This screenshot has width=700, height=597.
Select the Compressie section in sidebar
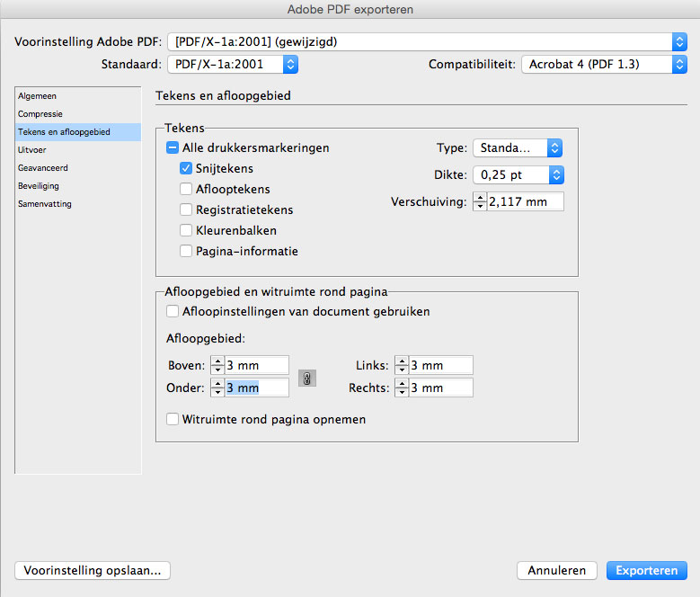[x=78, y=114]
